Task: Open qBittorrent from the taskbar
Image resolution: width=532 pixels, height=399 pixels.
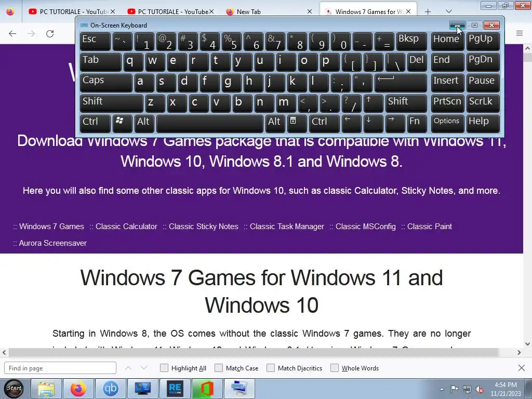Action: (x=111, y=389)
